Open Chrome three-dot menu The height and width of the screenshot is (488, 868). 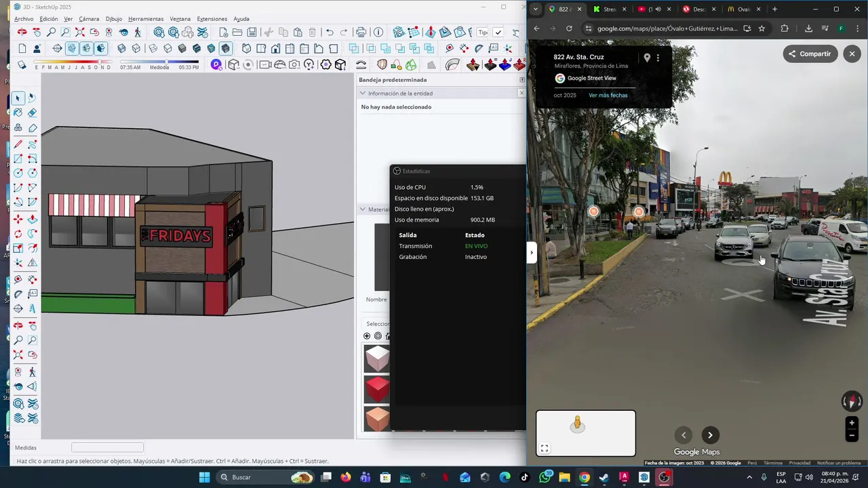[856, 28]
